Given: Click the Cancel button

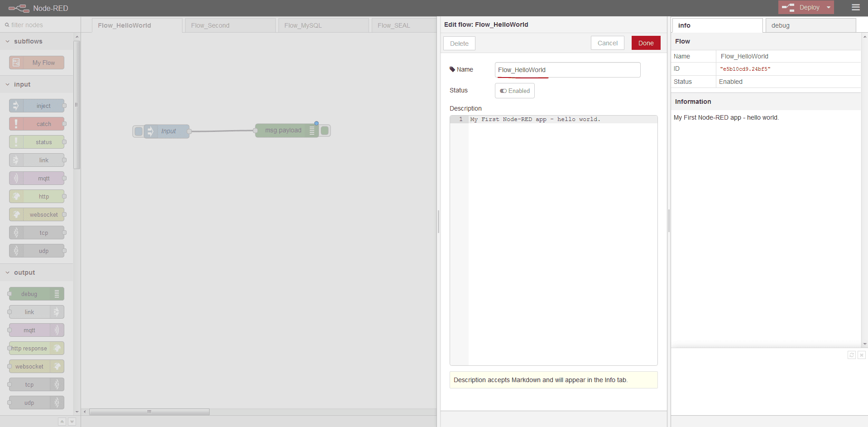Looking at the screenshot, I should (607, 43).
